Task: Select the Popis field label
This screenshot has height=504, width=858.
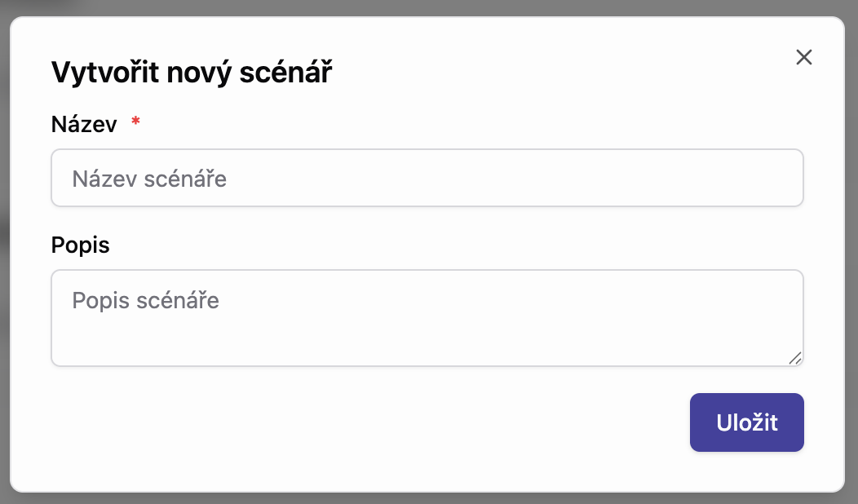Action: [80, 245]
